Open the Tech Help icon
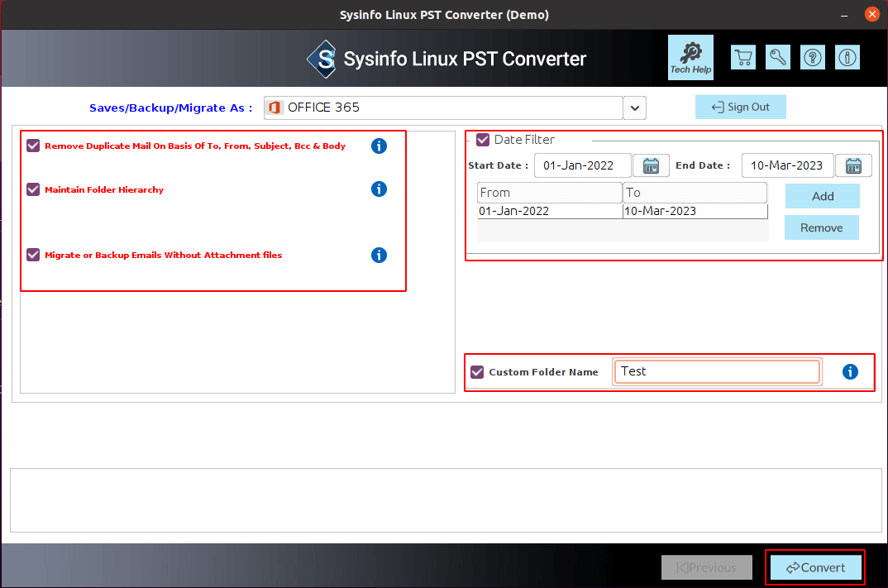888x588 pixels. coord(690,57)
